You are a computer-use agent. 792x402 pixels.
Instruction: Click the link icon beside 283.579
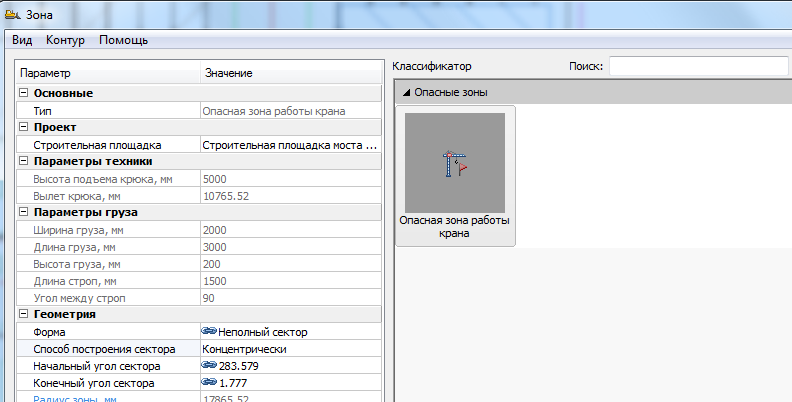pos(209,365)
